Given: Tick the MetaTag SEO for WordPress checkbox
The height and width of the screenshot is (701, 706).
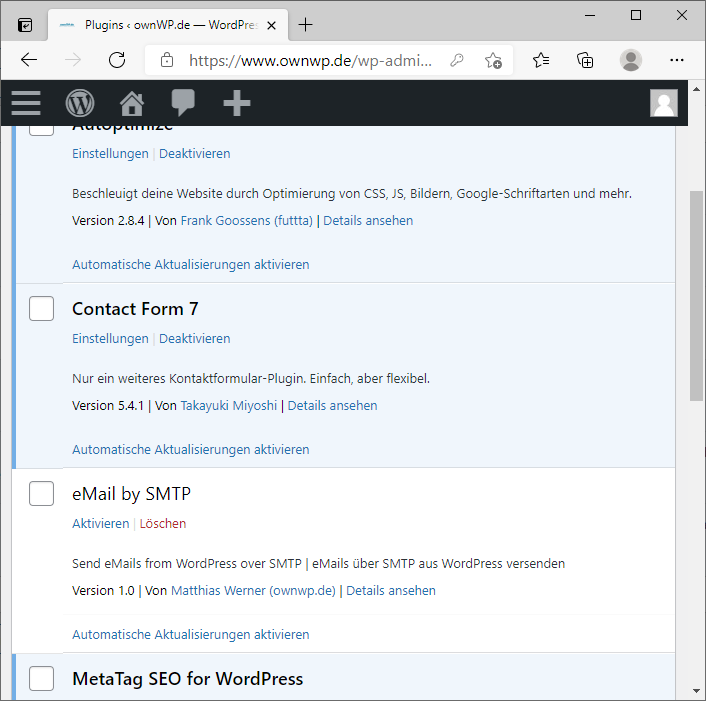Looking at the screenshot, I should pyautogui.click(x=41, y=678).
